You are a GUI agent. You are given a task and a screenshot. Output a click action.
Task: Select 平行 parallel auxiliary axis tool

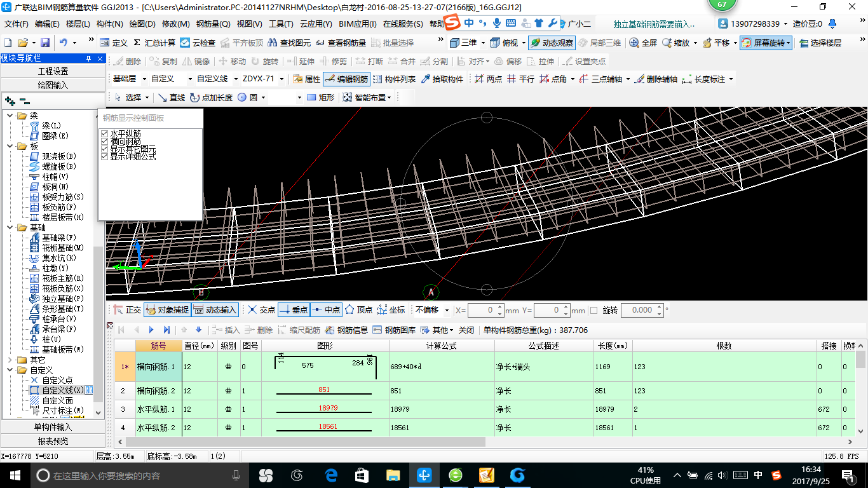click(520, 79)
